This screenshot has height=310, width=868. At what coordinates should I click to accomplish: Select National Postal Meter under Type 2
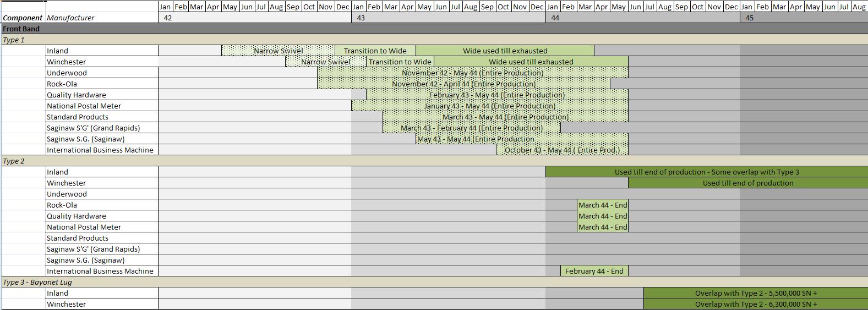click(102, 227)
